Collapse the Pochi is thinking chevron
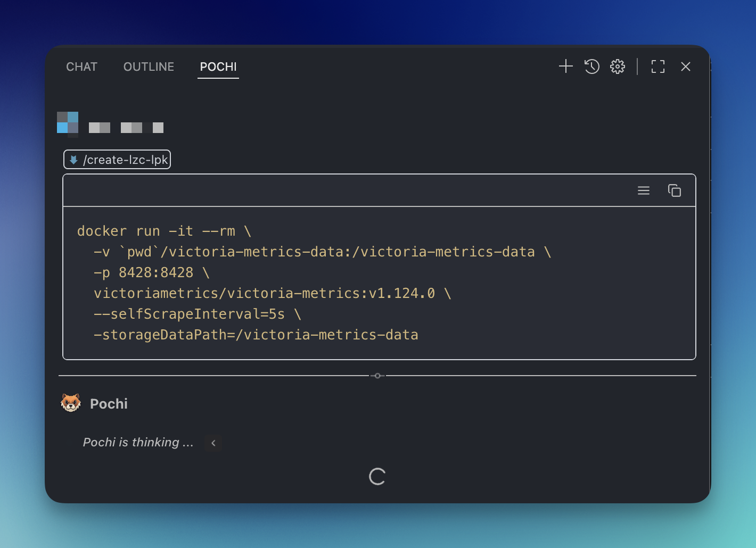The width and height of the screenshot is (756, 548). click(x=213, y=443)
